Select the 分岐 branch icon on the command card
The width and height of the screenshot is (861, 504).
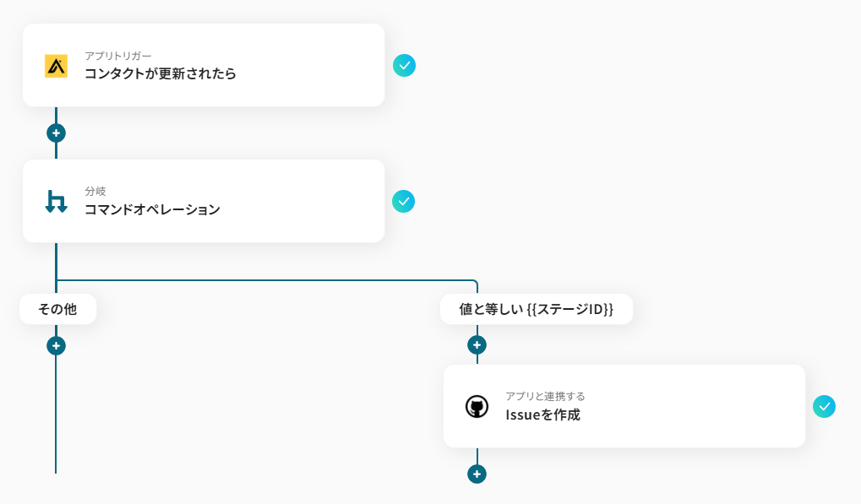pyautogui.click(x=56, y=200)
